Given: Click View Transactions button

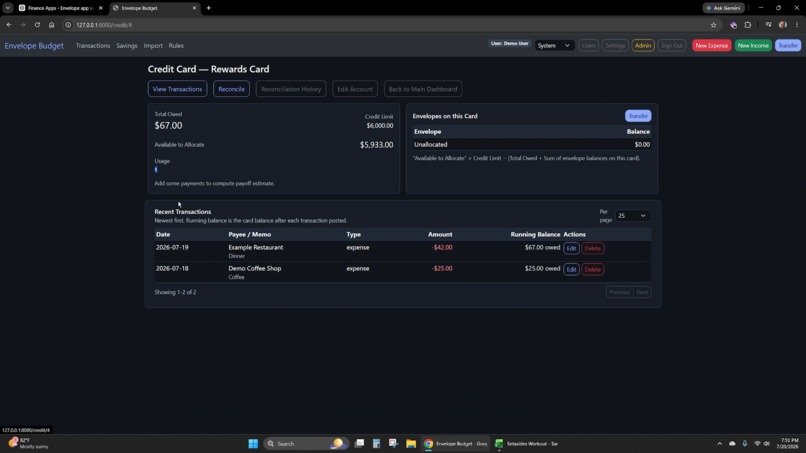Looking at the screenshot, I should 177,89.
